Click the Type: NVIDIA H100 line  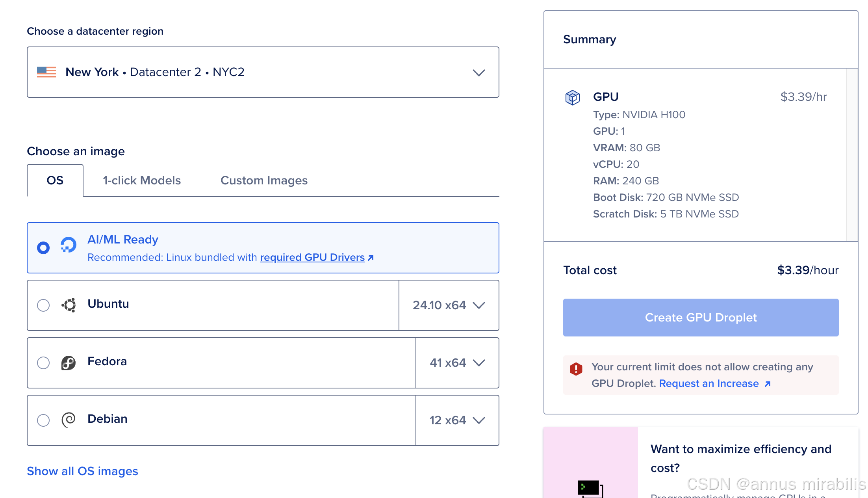[x=639, y=115]
